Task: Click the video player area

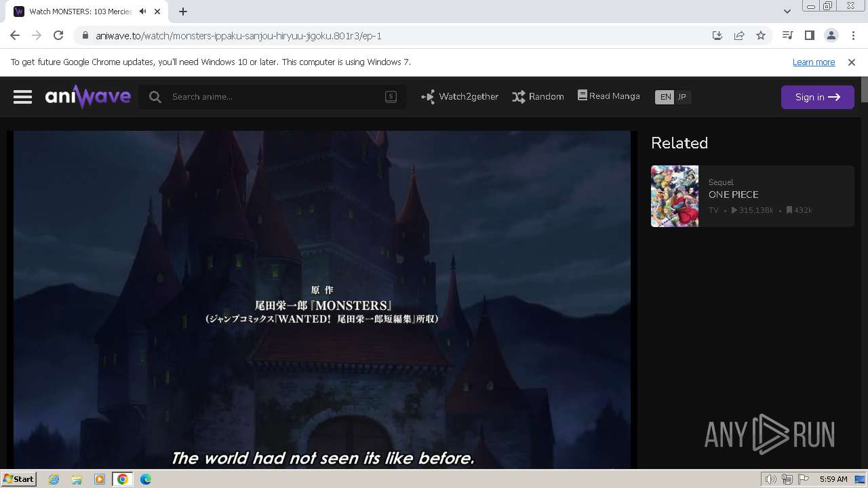Action: coord(322,300)
